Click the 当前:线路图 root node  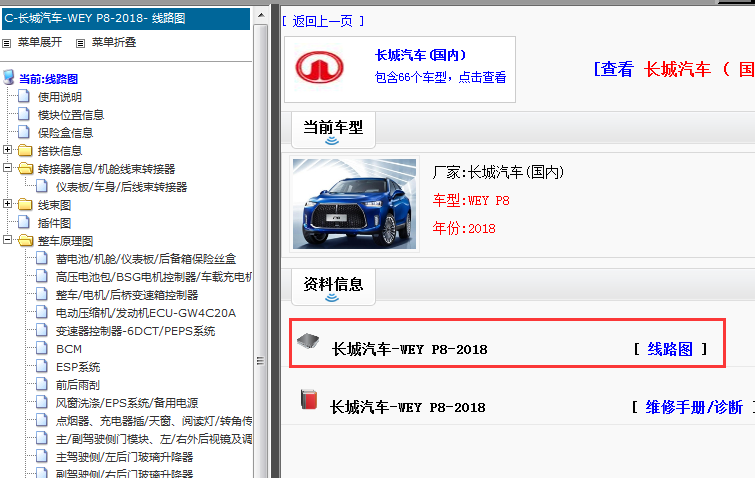coord(48,79)
